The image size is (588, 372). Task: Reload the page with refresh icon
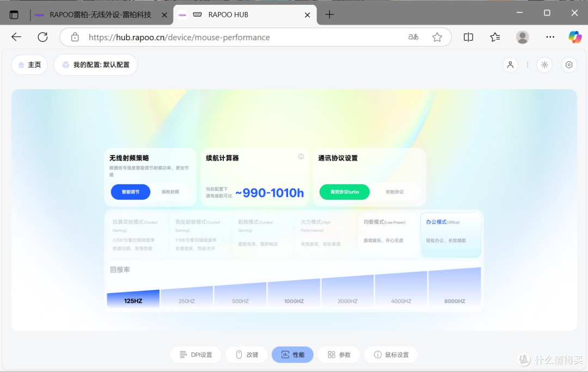click(x=43, y=37)
